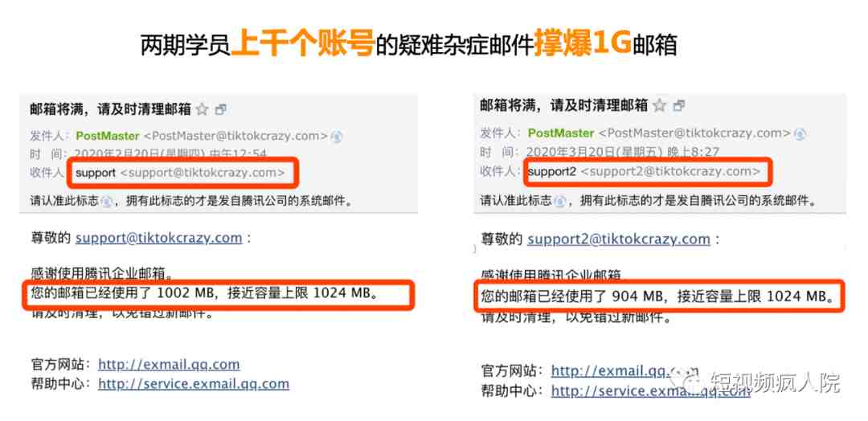Star the left mailbox-full email

(203, 109)
